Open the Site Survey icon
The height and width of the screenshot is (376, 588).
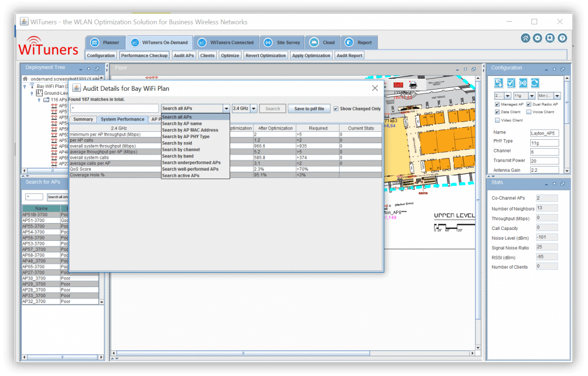pyautogui.click(x=268, y=42)
